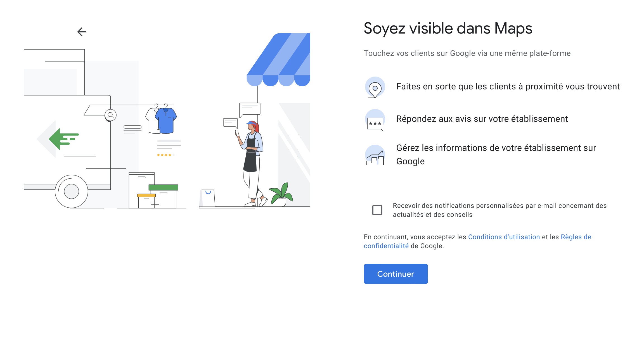Enable personalized email notifications checkbox
The height and width of the screenshot is (337, 644).
coord(377,210)
